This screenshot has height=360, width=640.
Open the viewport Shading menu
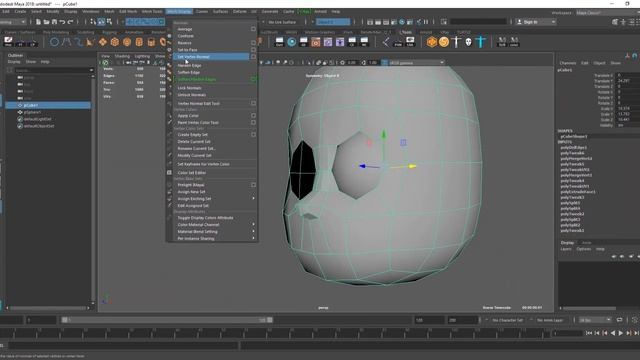tap(122, 56)
